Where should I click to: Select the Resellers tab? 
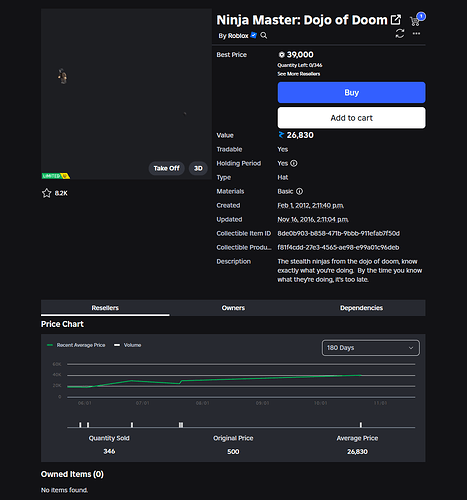pos(105,308)
